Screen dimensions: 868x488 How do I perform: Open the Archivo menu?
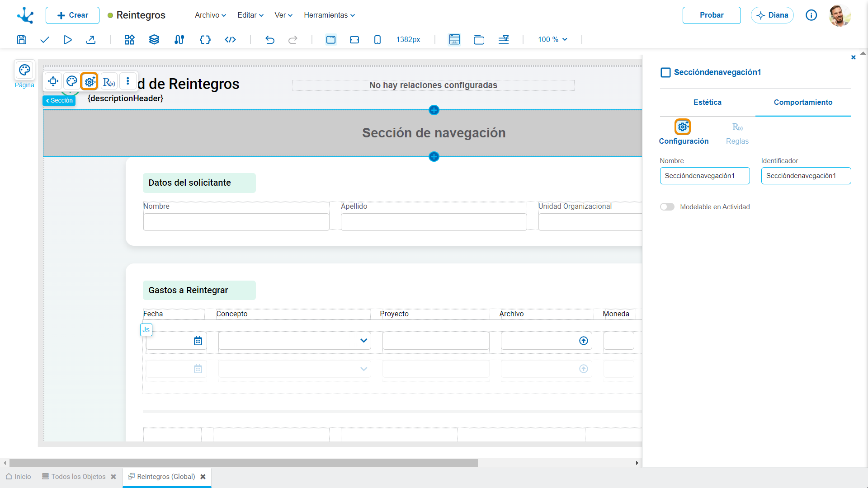click(x=210, y=15)
